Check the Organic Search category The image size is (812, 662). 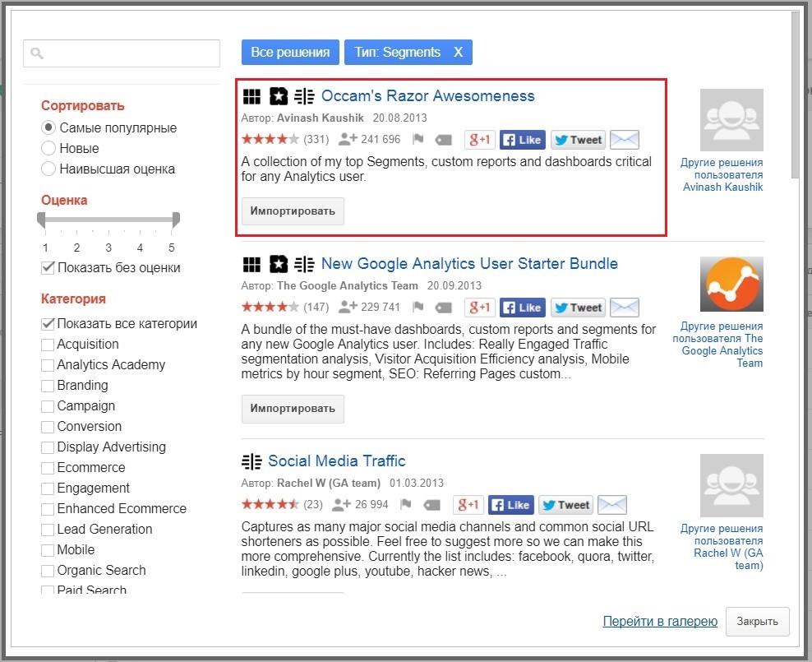[48, 571]
